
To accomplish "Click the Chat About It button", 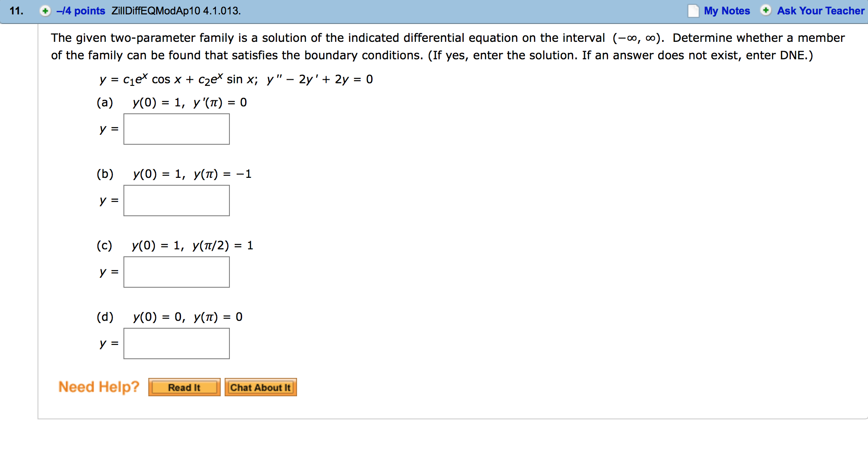I will (x=261, y=387).
